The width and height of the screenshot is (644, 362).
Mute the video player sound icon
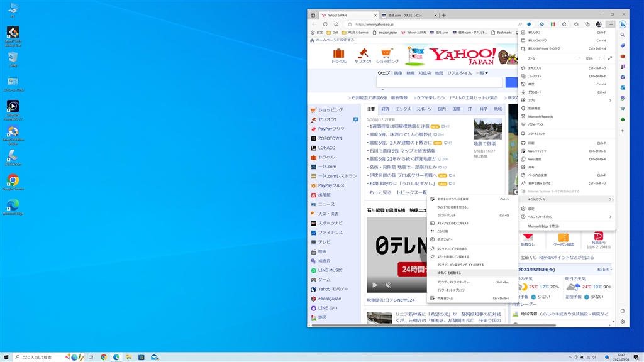point(388,285)
